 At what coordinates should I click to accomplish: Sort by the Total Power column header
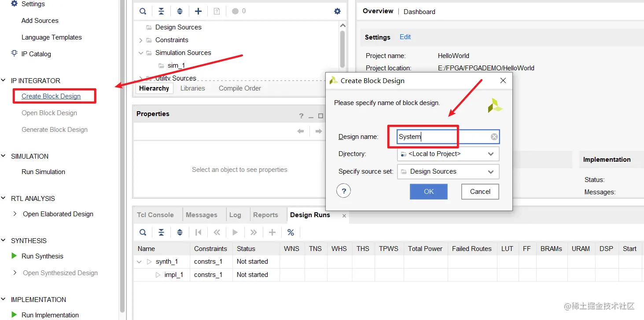click(x=425, y=249)
